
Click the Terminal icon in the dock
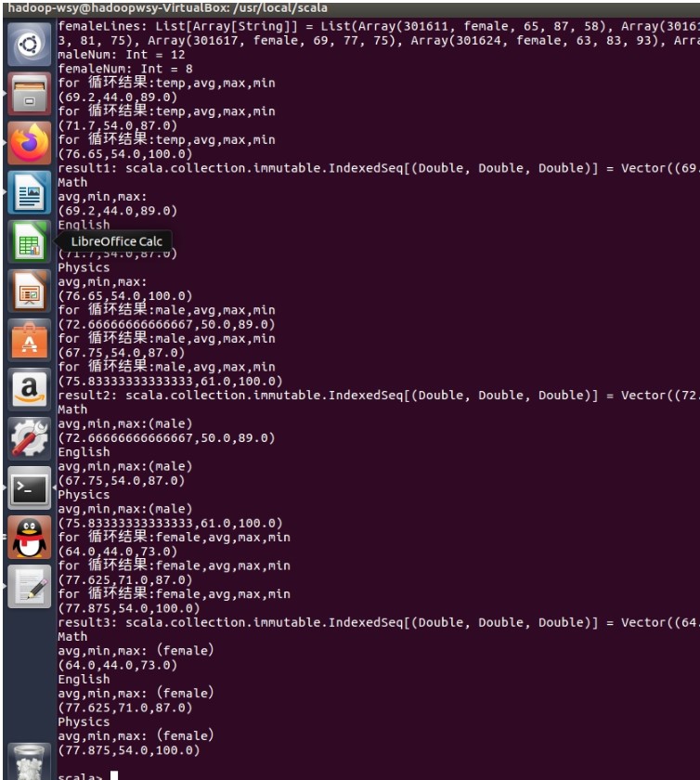point(30,488)
